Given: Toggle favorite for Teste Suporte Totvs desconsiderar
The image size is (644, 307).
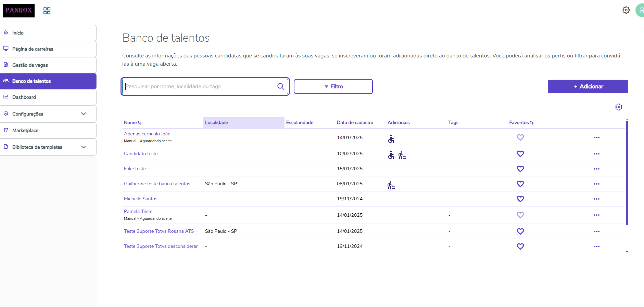Looking at the screenshot, I should coord(520,246).
